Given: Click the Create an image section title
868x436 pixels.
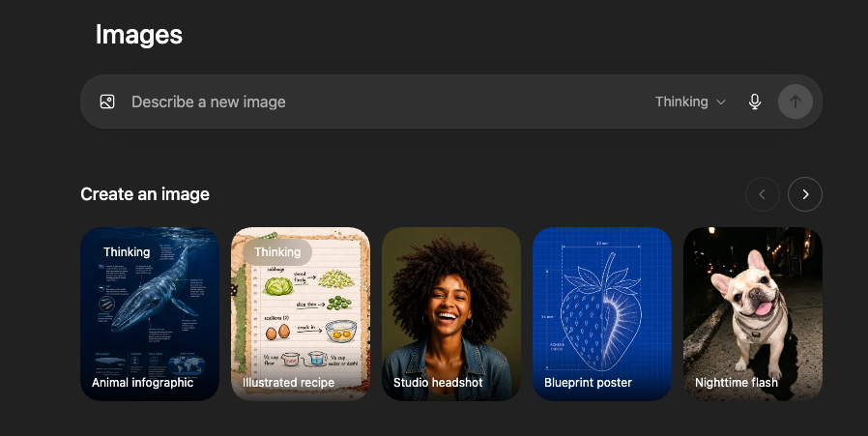Looking at the screenshot, I should 145,194.
